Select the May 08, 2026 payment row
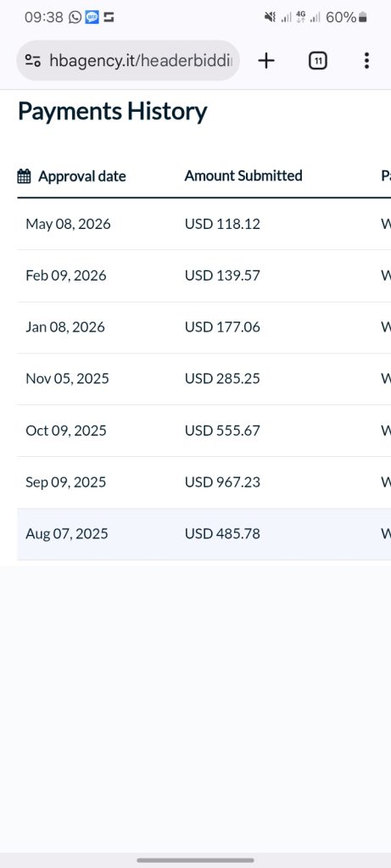 pyautogui.click(x=204, y=224)
